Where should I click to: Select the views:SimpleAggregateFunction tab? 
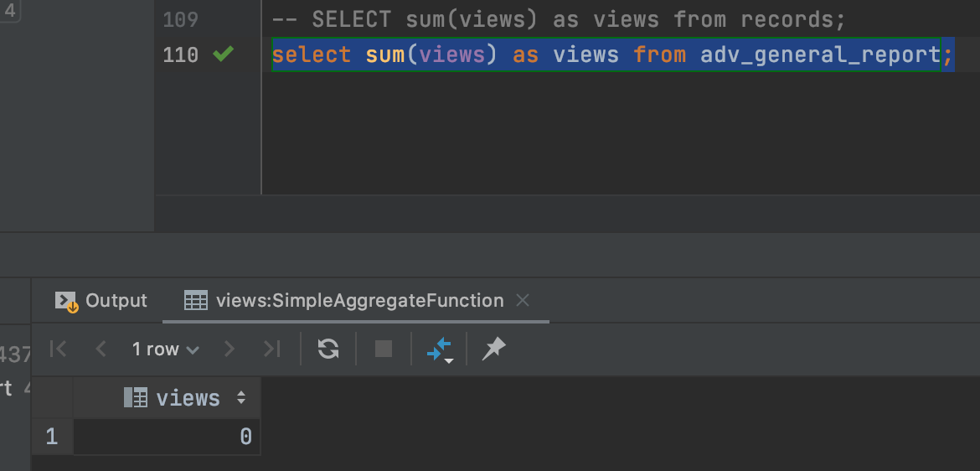[344, 300]
